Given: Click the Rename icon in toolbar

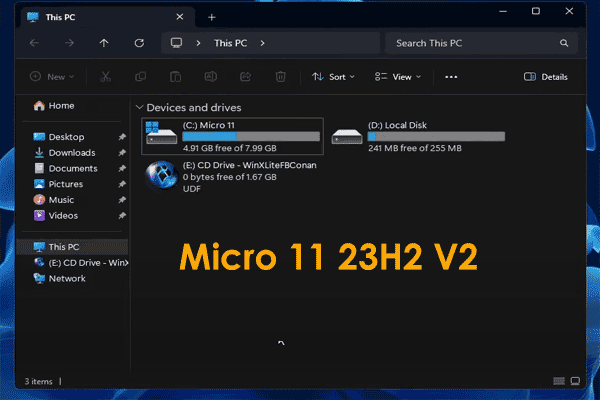Looking at the screenshot, I should pos(210,77).
